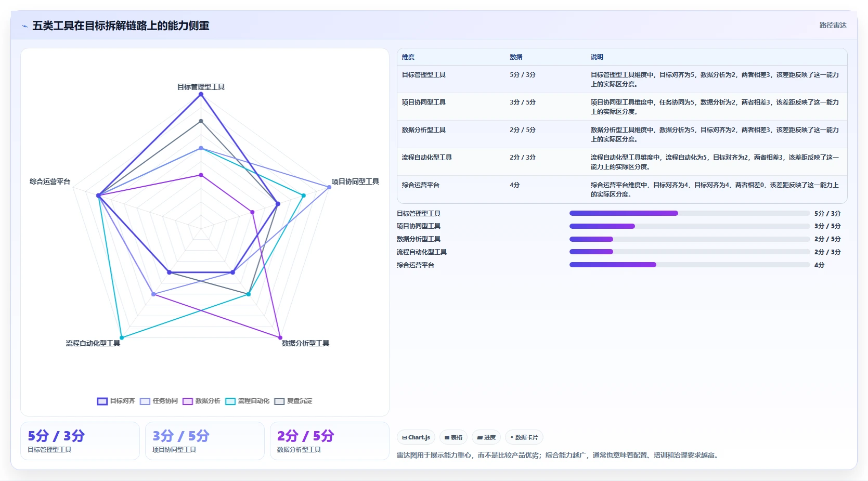
Task: Click the bird icon beside the panel title
Action: (24, 26)
